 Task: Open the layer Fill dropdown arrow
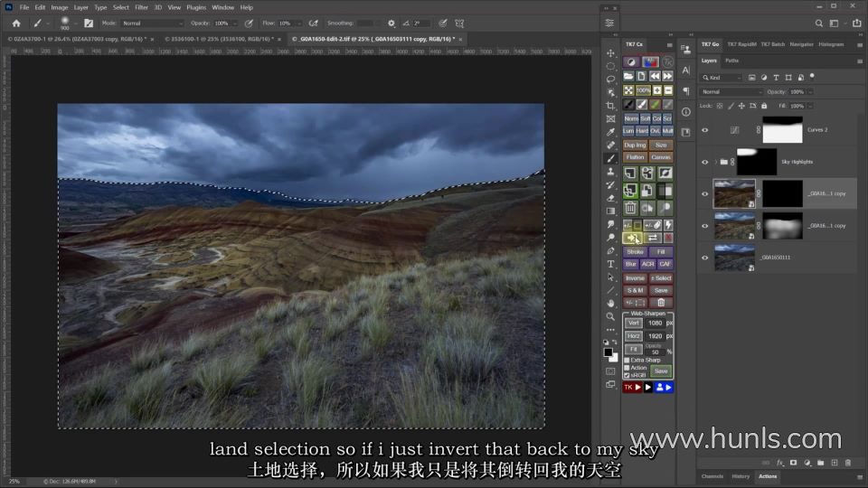point(810,106)
